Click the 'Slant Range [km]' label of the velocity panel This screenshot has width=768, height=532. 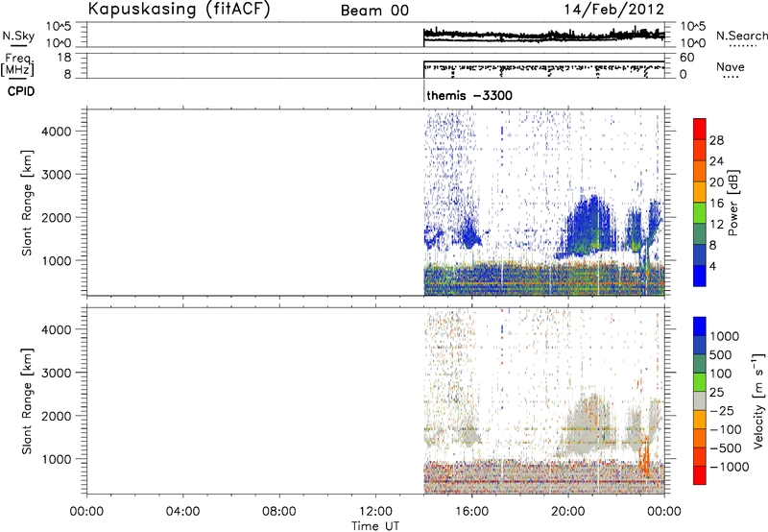27,401
